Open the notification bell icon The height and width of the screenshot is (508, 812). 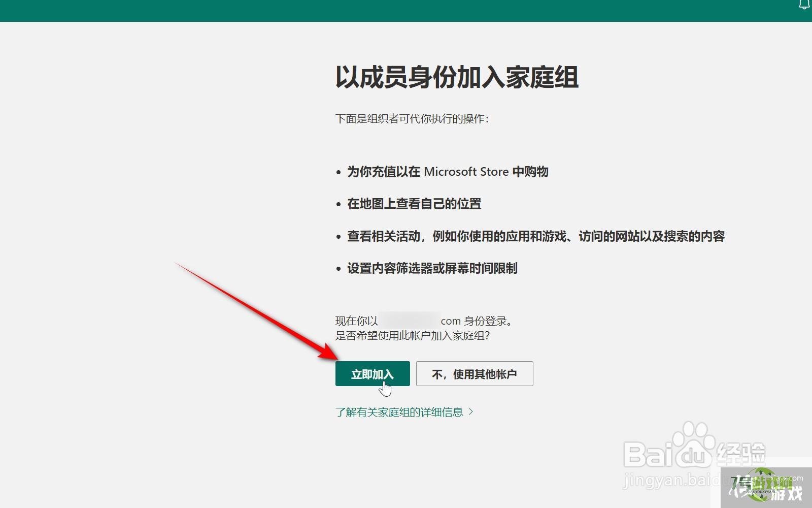point(804,5)
